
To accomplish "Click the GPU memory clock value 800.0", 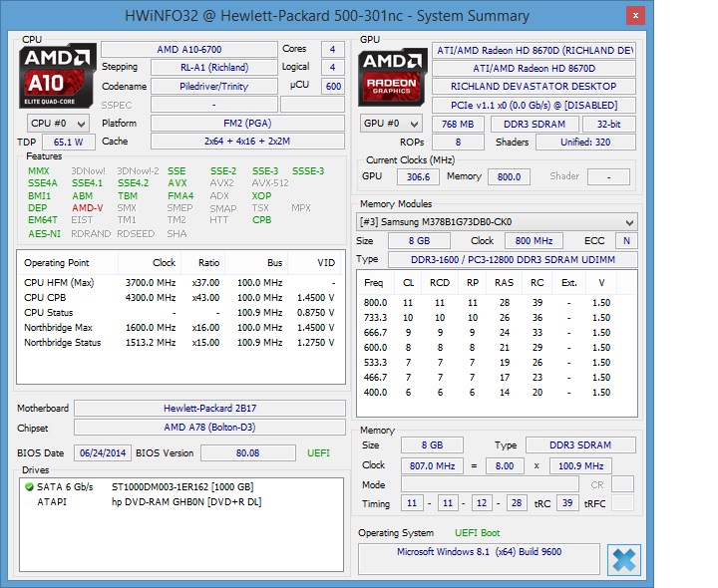I will [509, 177].
